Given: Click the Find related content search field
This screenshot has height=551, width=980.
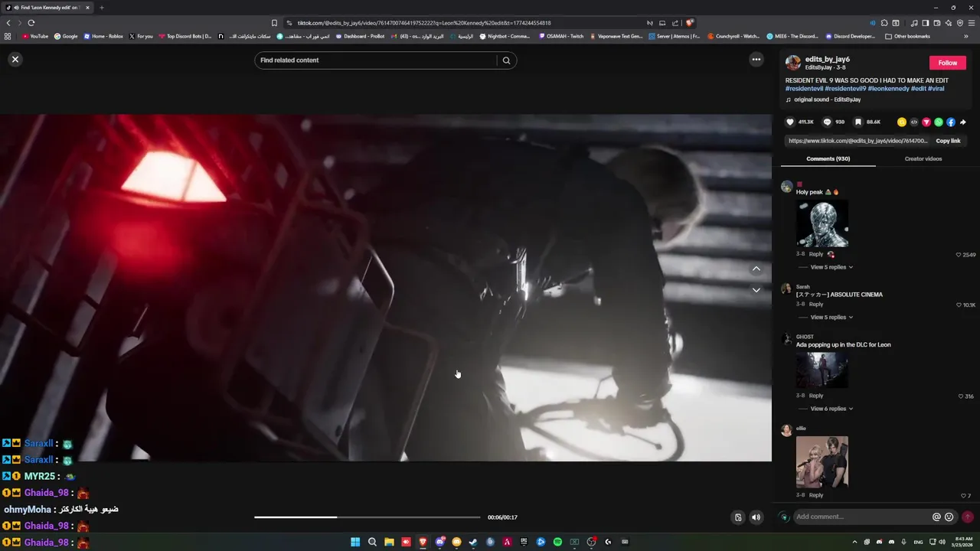Looking at the screenshot, I should (376, 60).
